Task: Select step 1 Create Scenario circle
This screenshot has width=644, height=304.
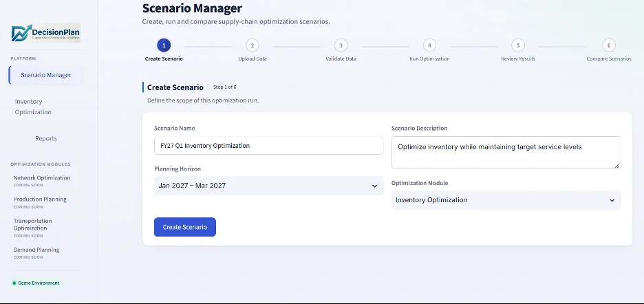Action: point(164,45)
